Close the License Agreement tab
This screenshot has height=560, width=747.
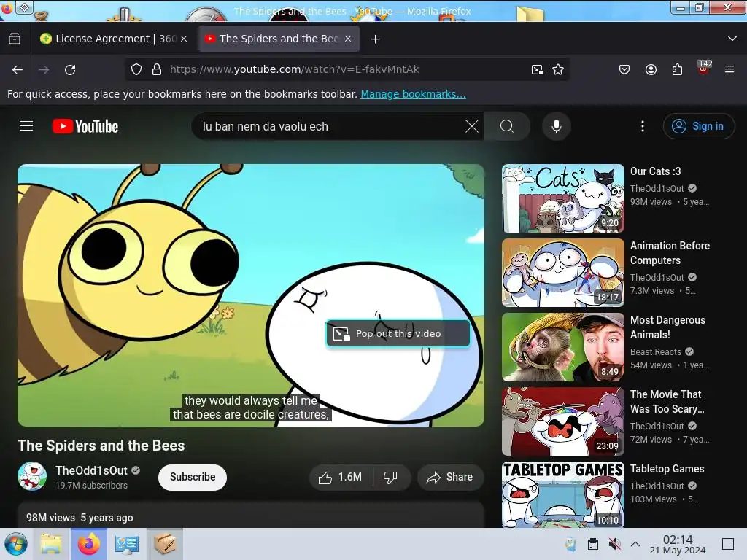tap(184, 39)
